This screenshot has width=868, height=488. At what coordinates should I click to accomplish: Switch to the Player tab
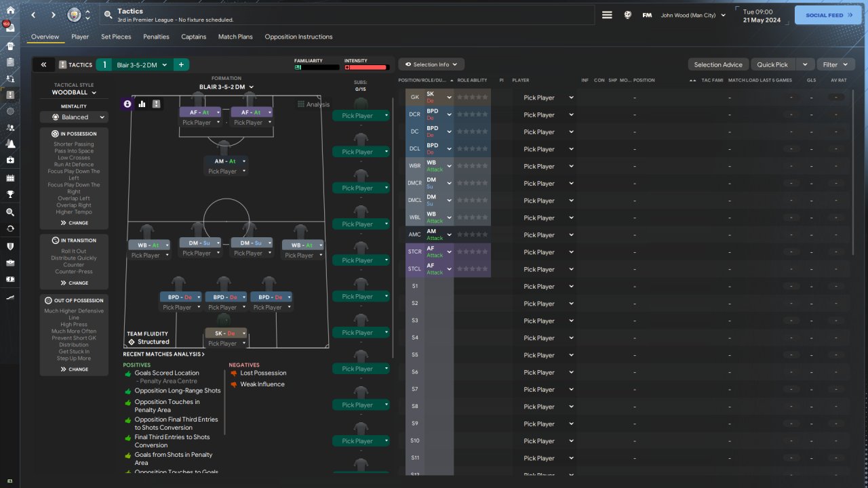click(80, 37)
